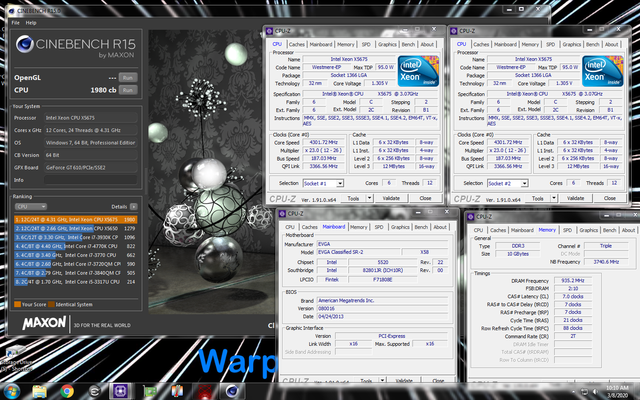Open the File menu in Cinebench
Viewport: 640px width, 400px height.
16,23
